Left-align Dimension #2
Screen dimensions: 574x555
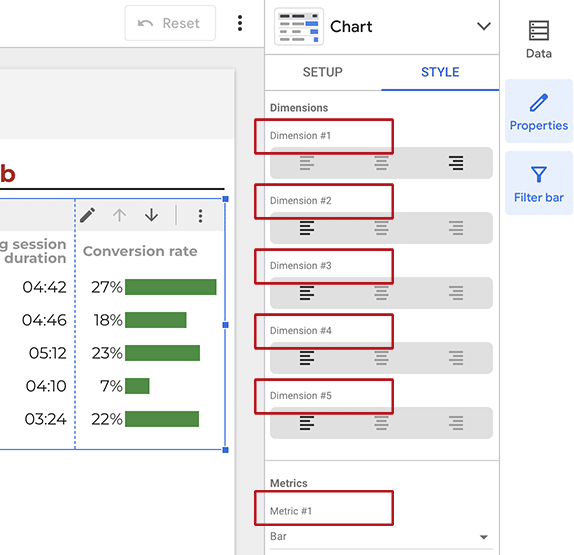(307, 228)
